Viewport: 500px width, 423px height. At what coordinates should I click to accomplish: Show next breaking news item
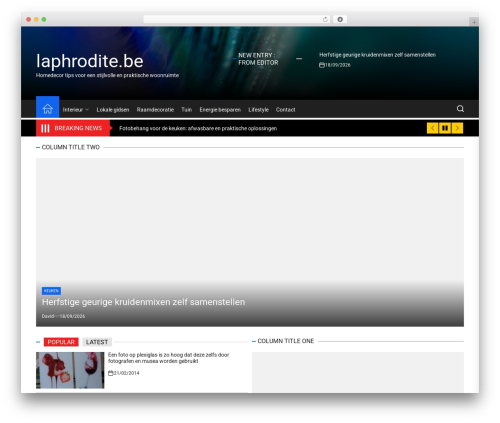click(x=457, y=128)
